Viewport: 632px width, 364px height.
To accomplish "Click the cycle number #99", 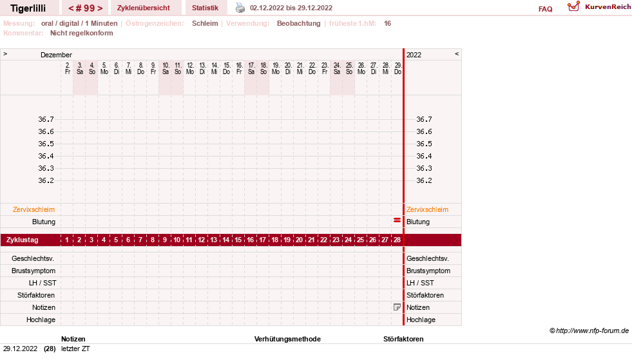I will (85, 8).
